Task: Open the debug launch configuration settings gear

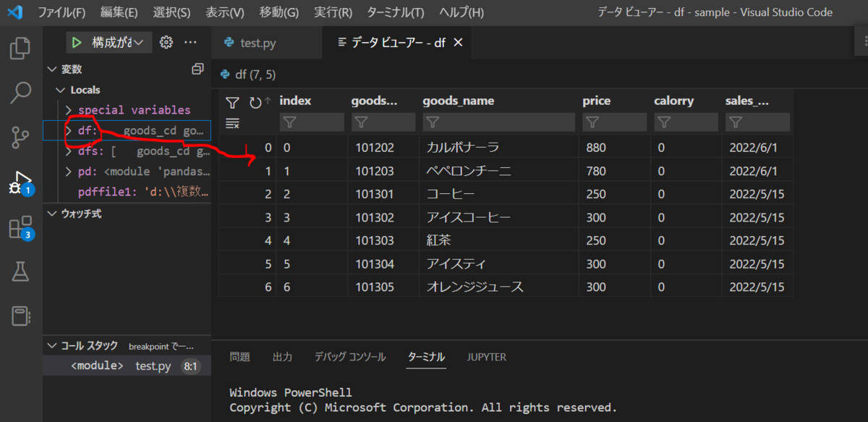Action: pyautogui.click(x=166, y=42)
